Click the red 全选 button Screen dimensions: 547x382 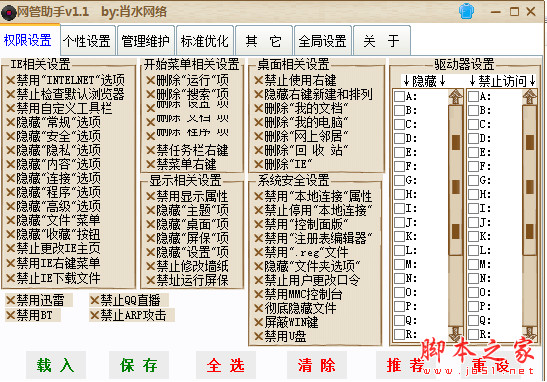point(226,365)
